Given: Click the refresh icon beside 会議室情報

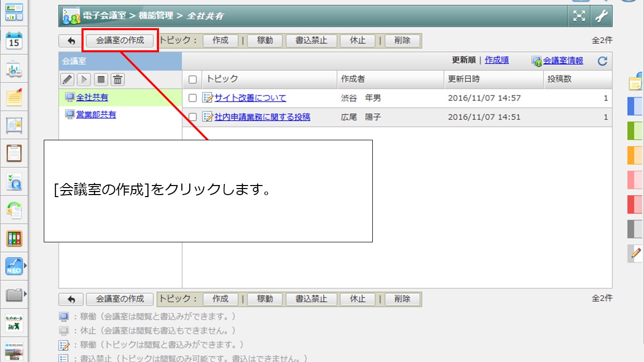Looking at the screenshot, I should 602,61.
